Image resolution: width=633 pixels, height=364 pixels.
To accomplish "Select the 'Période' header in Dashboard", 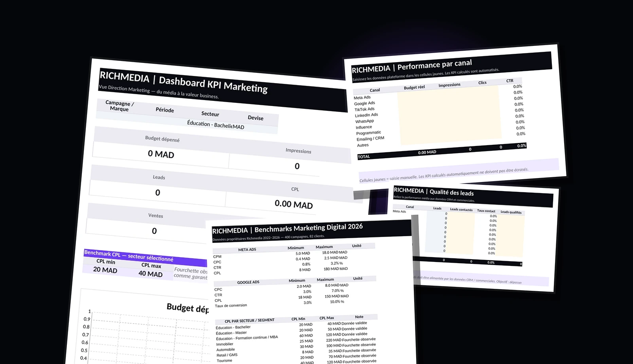I will point(165,110).
